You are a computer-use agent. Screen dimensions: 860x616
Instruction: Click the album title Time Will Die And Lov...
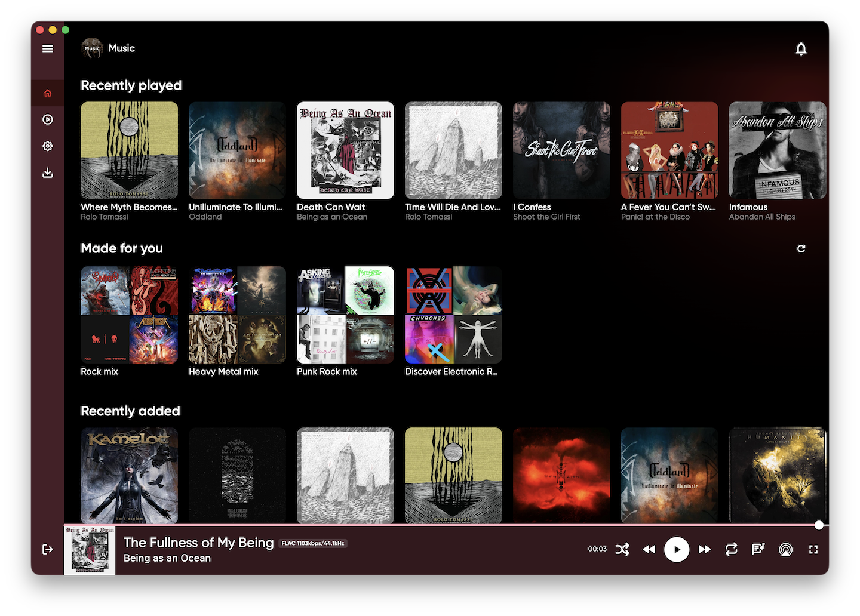tap(453, 207)
